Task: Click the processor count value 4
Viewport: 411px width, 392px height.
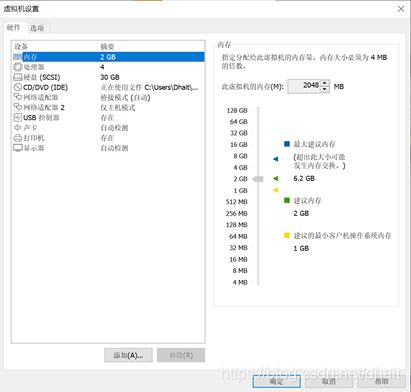Action: (102, 67)
